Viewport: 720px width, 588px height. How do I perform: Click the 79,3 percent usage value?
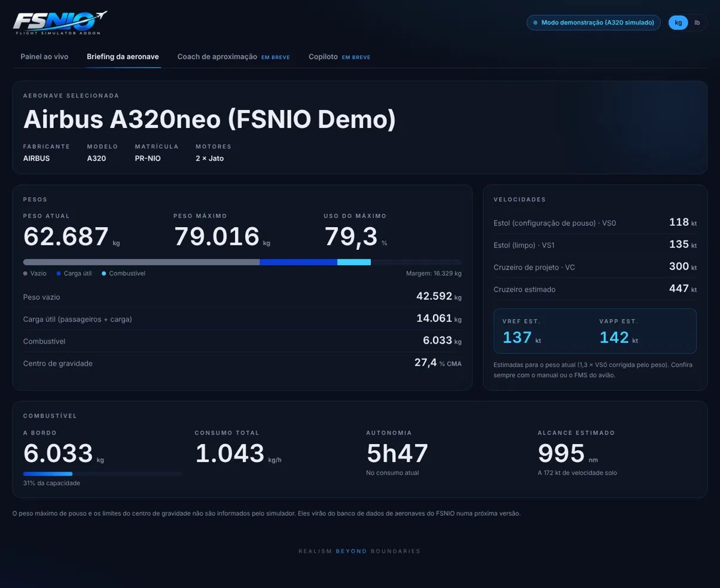[351, 237]
